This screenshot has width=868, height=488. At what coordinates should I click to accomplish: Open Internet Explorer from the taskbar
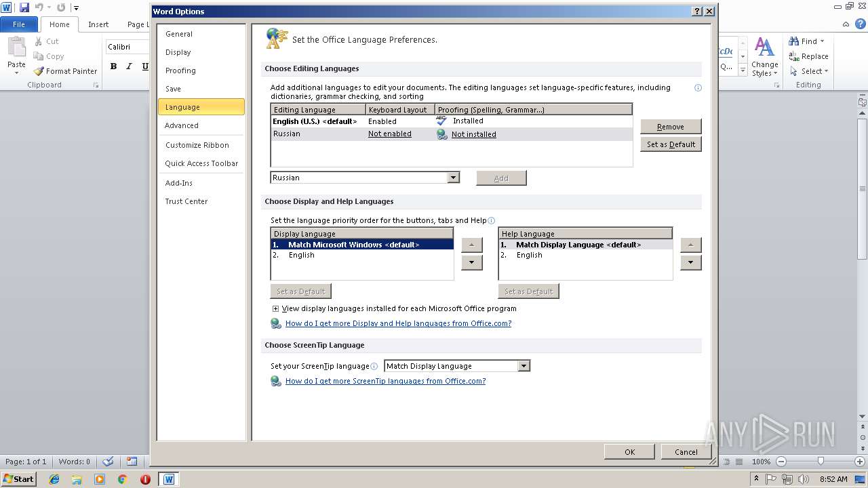(x=54, y=479)
